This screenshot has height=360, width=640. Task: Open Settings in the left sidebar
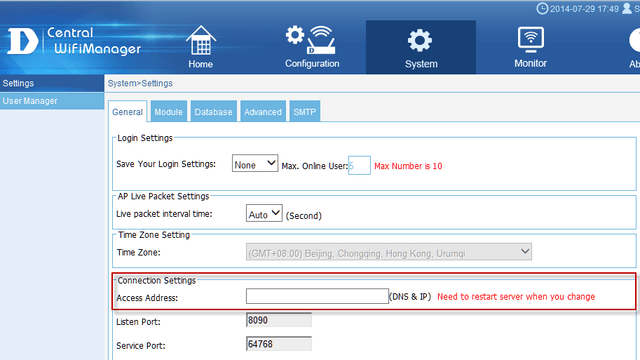click(52, 83)
